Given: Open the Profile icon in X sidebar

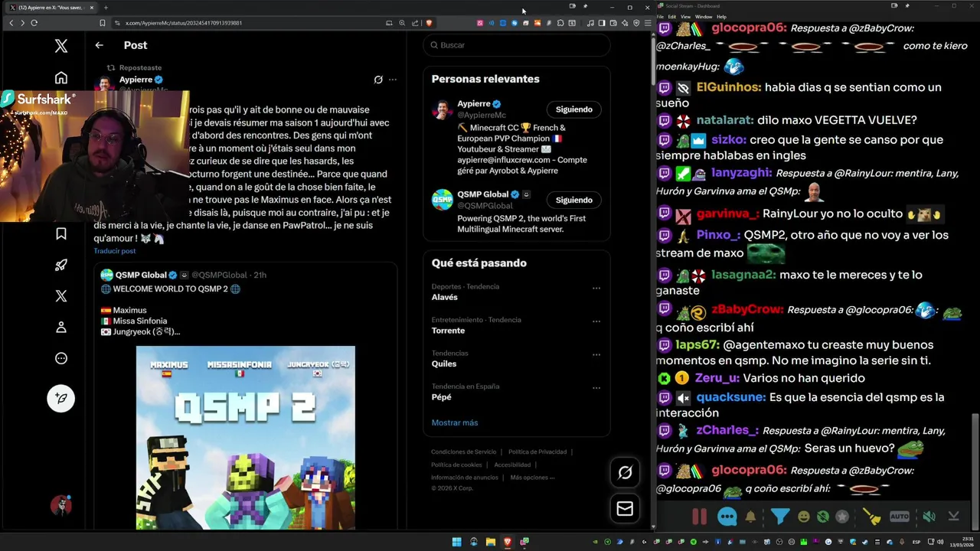Looking at the screenshot, I should (61, 328).
